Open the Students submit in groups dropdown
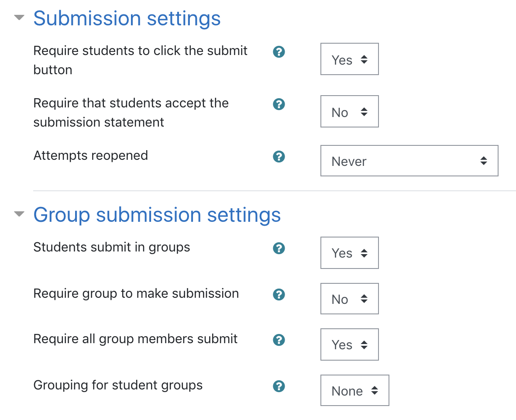The width and height of the screenshot is (516, 420). 350,253
